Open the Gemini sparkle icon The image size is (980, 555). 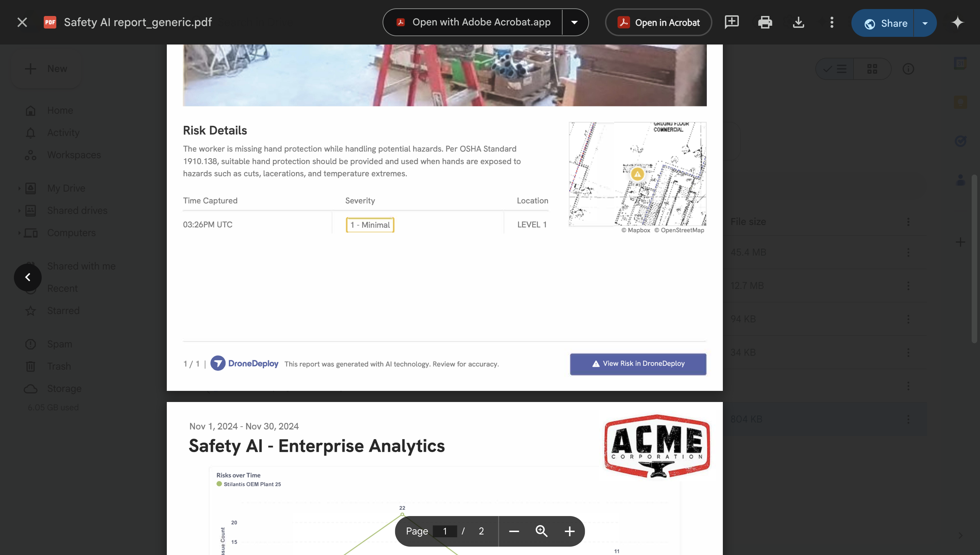[957, 23]
